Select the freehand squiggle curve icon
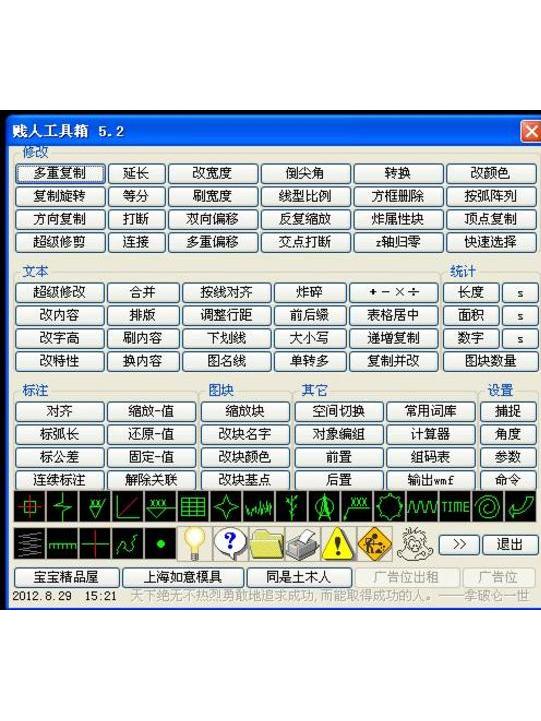Image resolution: width=541 pixels, height=721 pixels. [x=128, y=544]
